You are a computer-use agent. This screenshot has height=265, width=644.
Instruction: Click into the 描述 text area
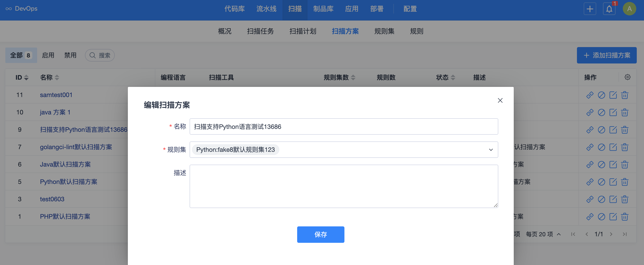(343, 186)
